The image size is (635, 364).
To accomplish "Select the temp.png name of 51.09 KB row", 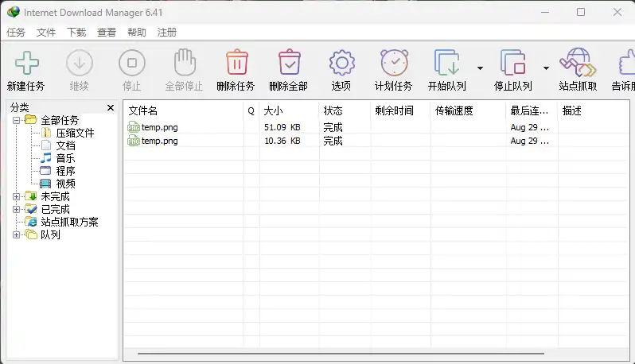I will [160, 127].
